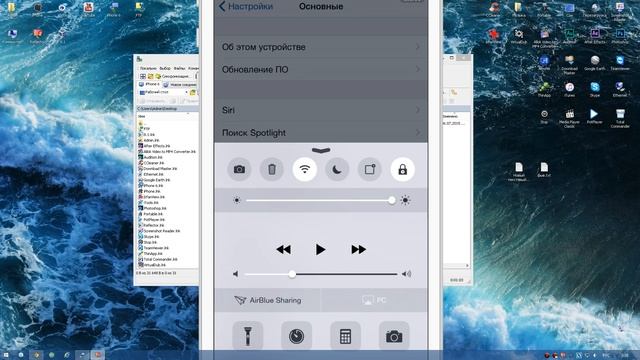Click PotPlayer desktop icon

[594, 116]
